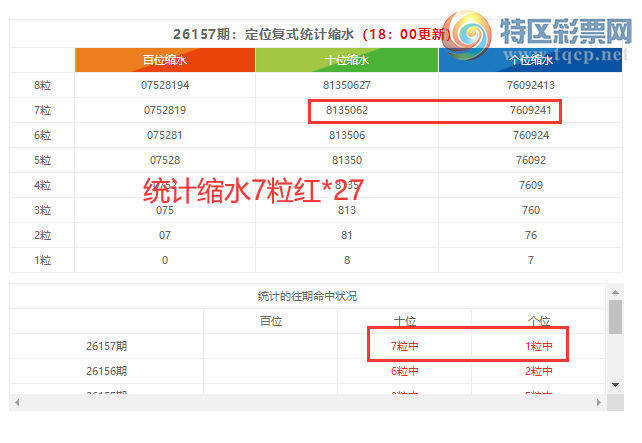Screen dimensions: 642x443
Task: Select the 个位缩水 blue column header
Action: point(531,60)
